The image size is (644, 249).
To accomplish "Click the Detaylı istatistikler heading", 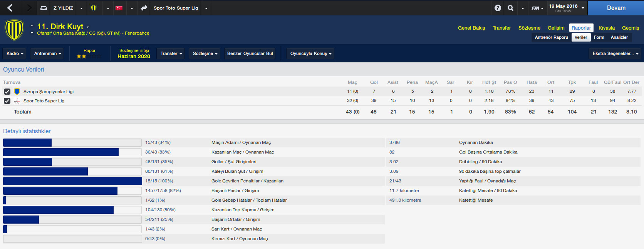I will click(27, 131).
